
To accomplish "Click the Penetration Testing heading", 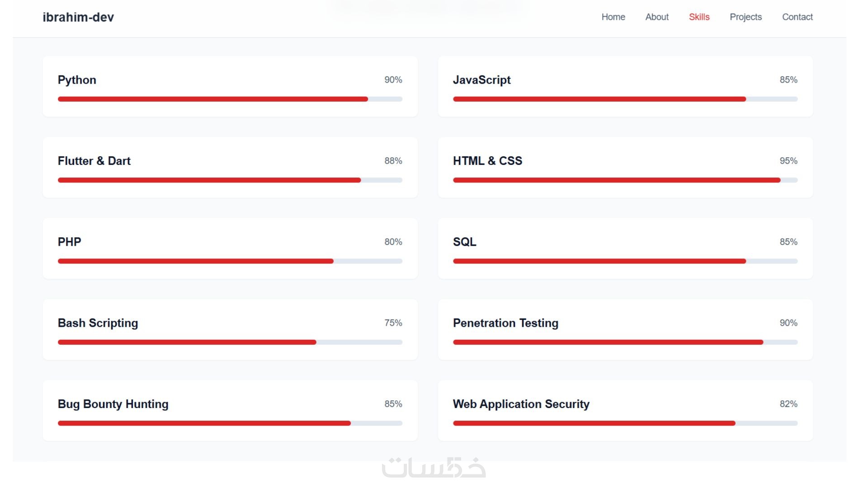I will (505, 323).
